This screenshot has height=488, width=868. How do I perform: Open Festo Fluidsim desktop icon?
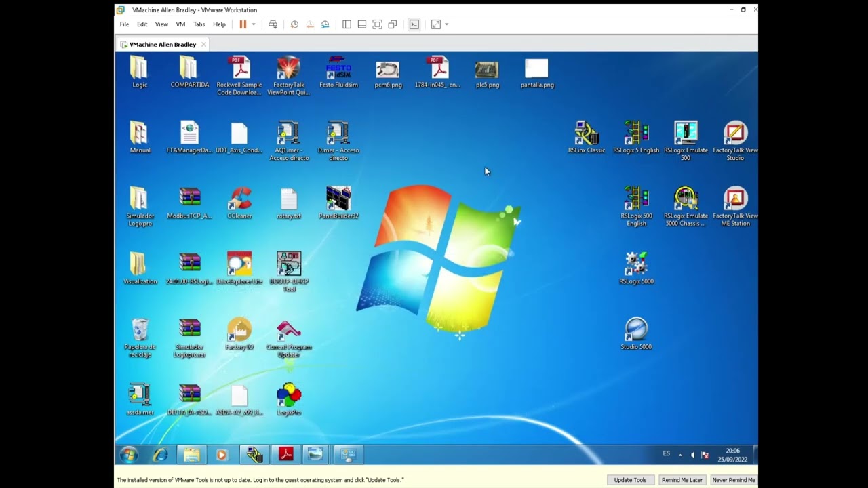[338, 73]
